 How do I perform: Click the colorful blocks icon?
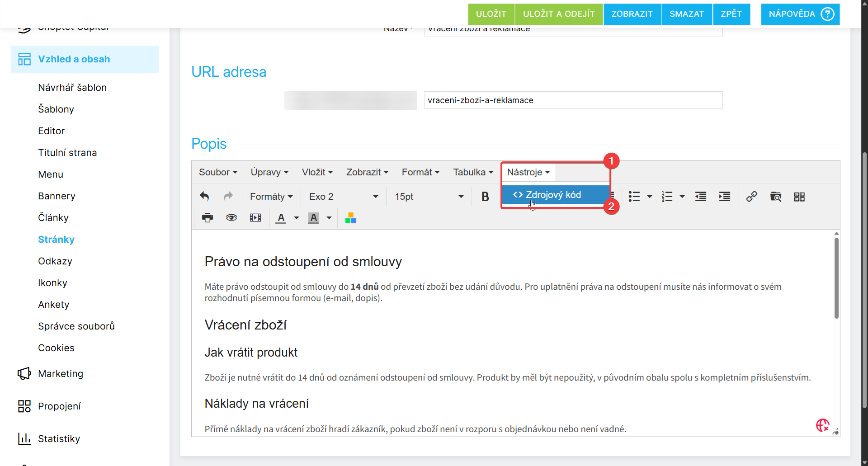(351, 218)
